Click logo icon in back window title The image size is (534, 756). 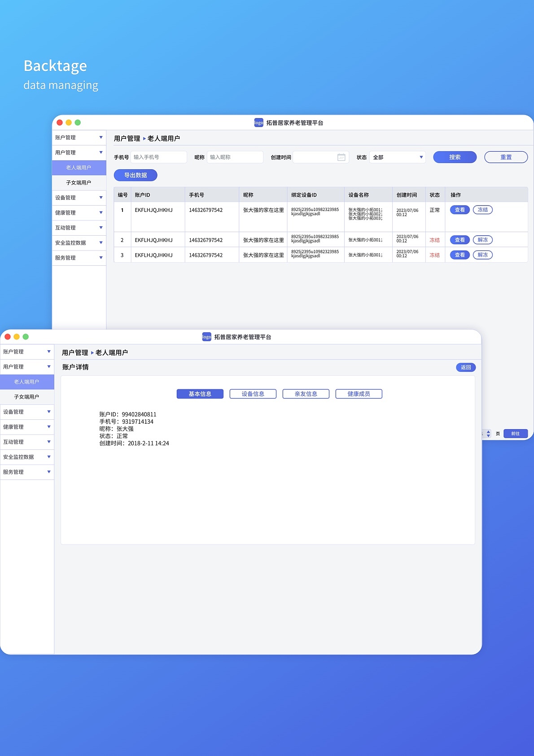pos(259,123)
